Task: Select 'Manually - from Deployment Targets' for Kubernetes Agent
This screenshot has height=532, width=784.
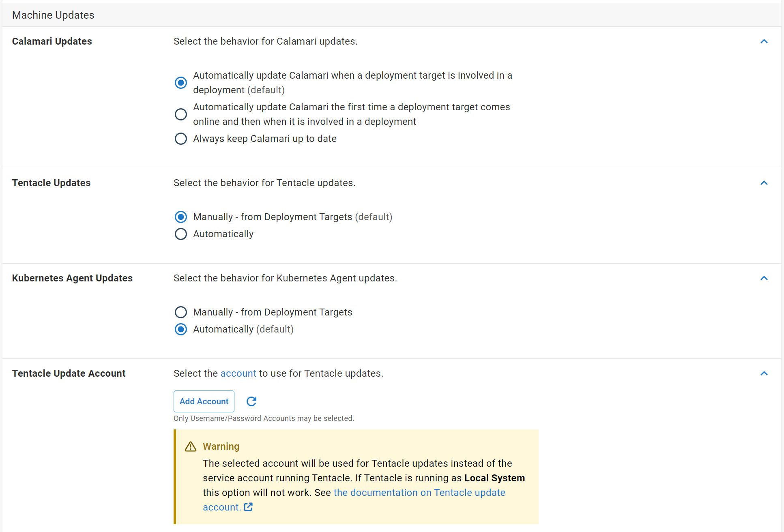Action: pyautogui.click(x=181, y=312)
